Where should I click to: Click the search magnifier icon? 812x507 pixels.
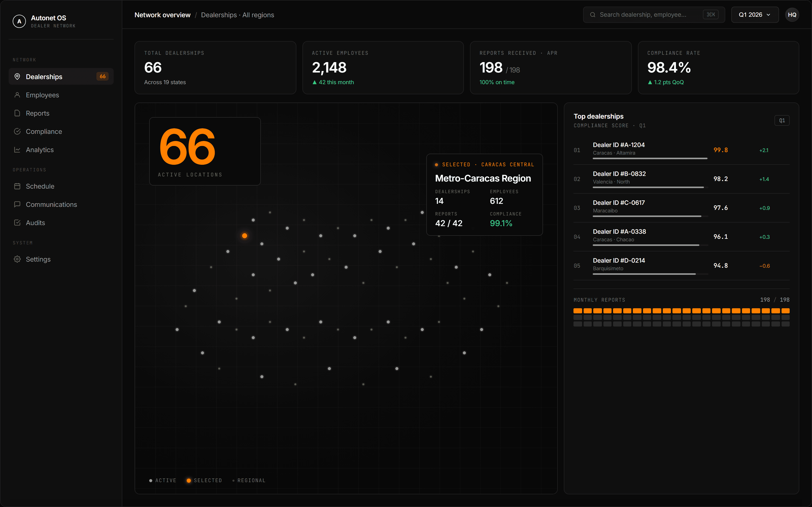593,14
